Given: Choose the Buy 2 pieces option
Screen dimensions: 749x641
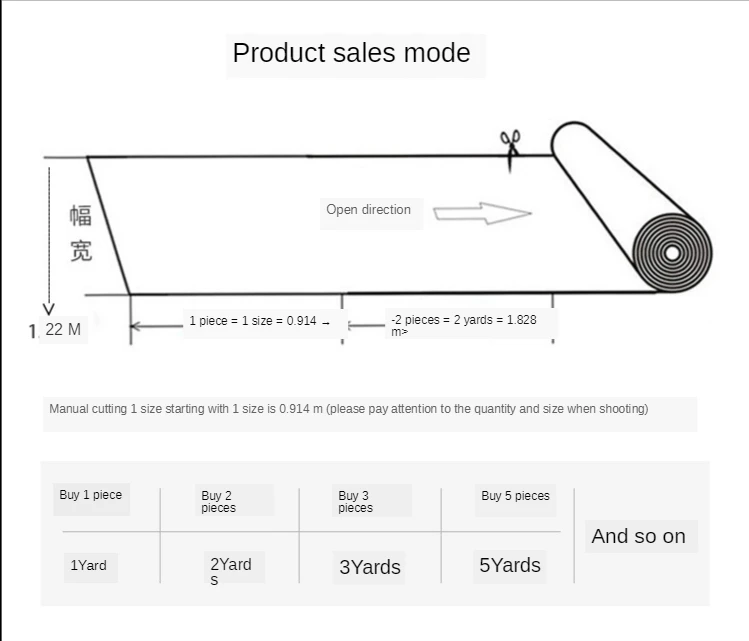Looking at the screenshot, I should [x=219, y=502].
